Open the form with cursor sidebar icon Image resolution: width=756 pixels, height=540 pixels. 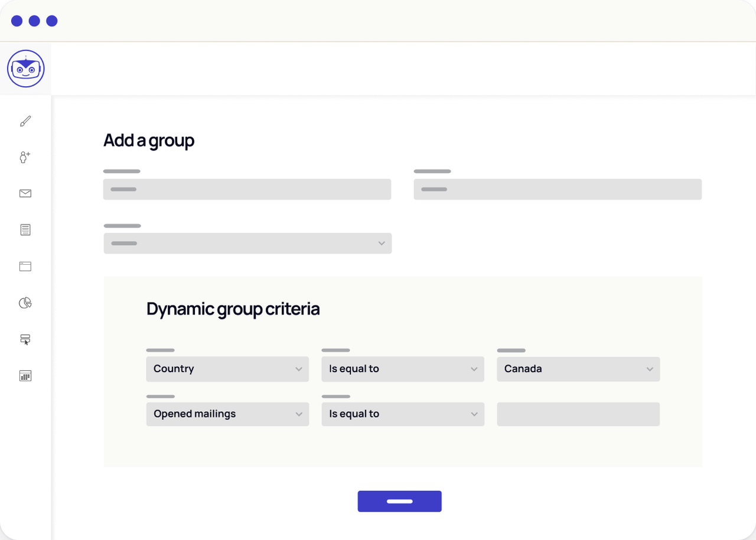click(x=25, y=339)
